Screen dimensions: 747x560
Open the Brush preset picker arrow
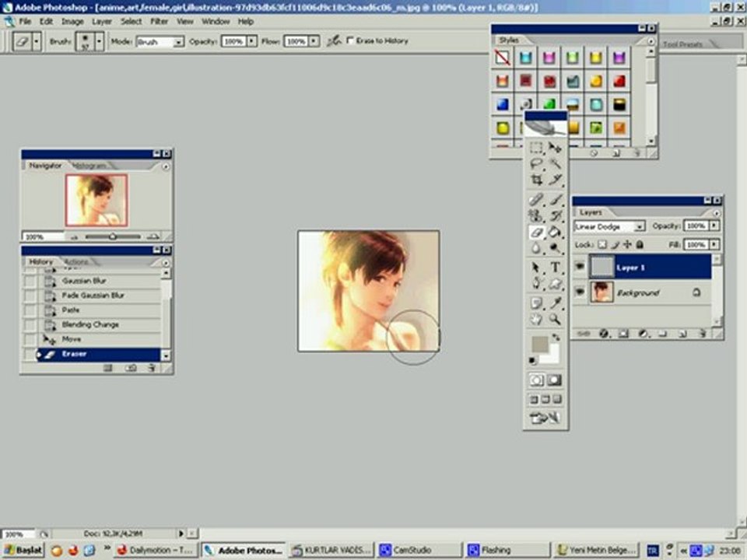point(99,41)
